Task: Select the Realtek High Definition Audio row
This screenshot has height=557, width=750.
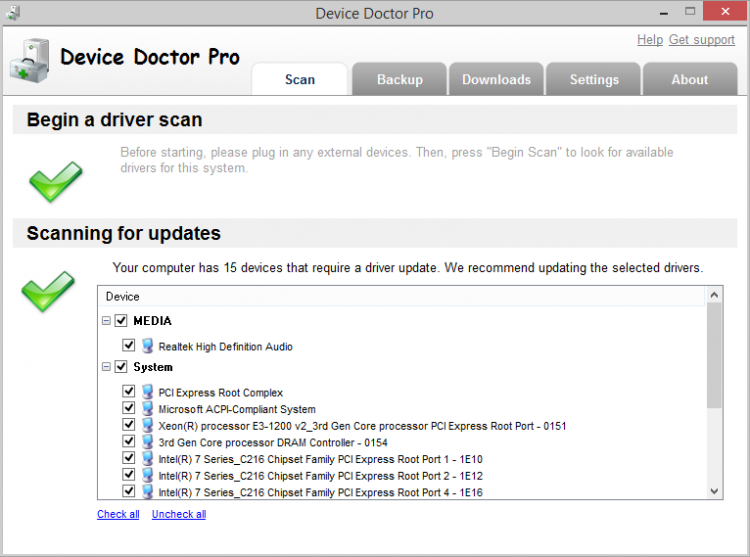Action: tap(225, 347)
